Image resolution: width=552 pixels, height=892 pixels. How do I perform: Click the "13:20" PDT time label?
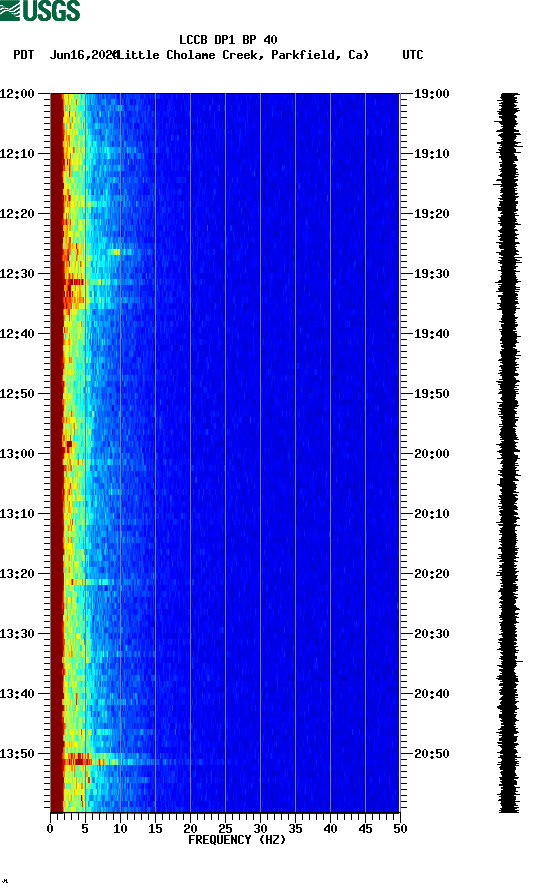click(17, 574)
